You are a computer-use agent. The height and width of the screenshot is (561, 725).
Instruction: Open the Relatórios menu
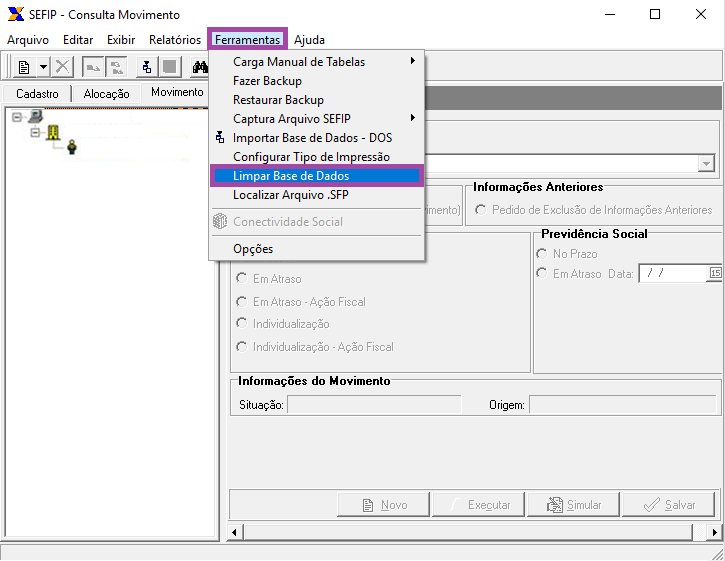click(x=175, y=40)
